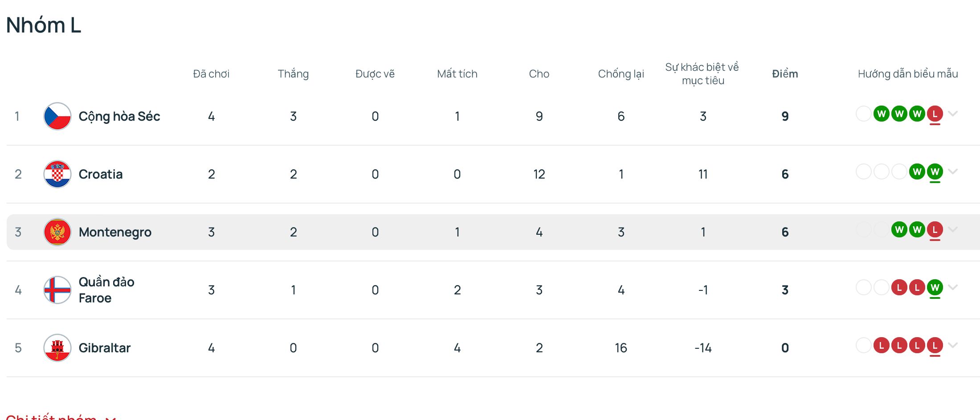Click the red L form badge for Cộng hòa Séc
Screen dimensions: 980x420
point(935,114)
